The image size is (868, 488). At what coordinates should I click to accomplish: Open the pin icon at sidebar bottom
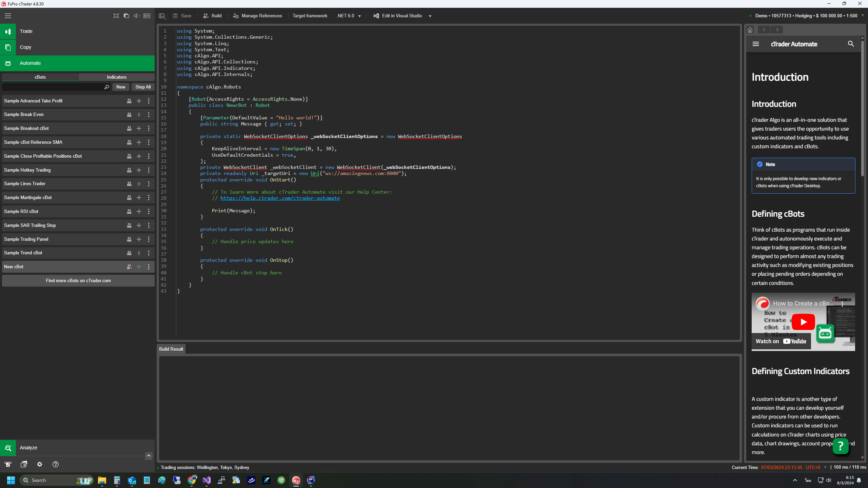tap(8, 465)
